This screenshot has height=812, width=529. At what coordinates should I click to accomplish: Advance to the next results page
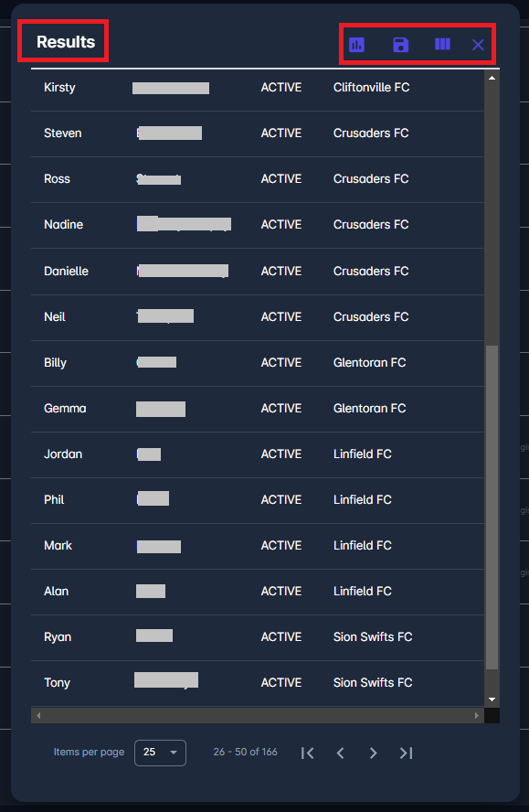[374, 753]
